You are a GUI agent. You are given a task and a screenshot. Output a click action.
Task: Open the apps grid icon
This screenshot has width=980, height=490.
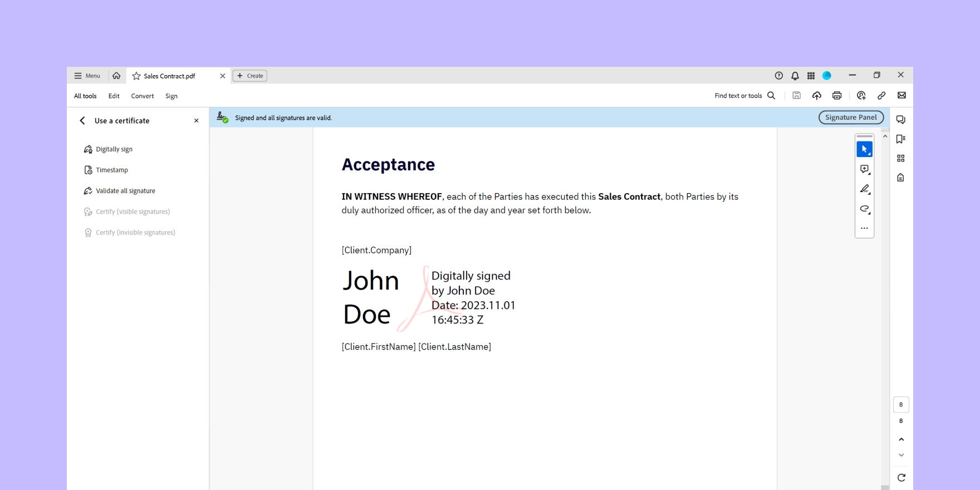pos(811,76)
